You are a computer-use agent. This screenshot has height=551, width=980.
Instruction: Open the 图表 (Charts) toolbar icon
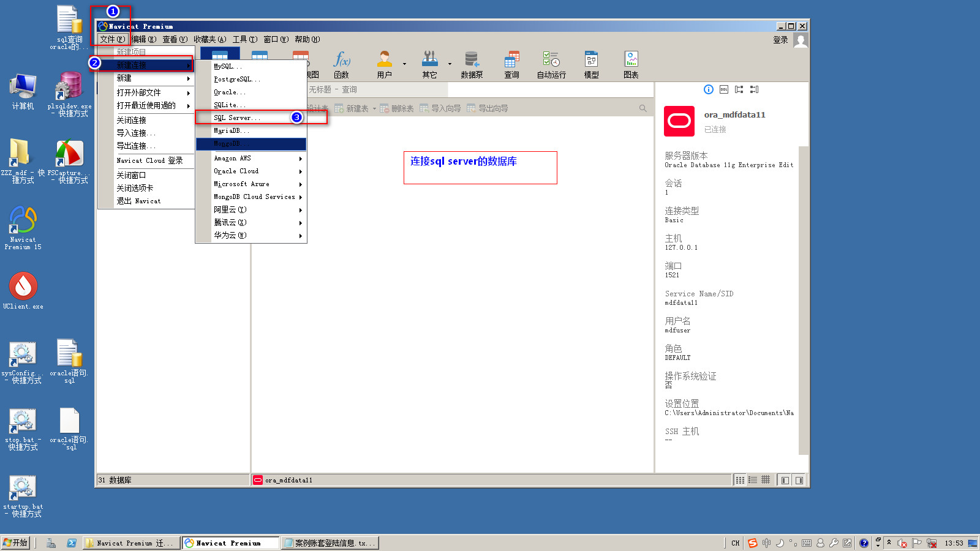coord(631,64)
